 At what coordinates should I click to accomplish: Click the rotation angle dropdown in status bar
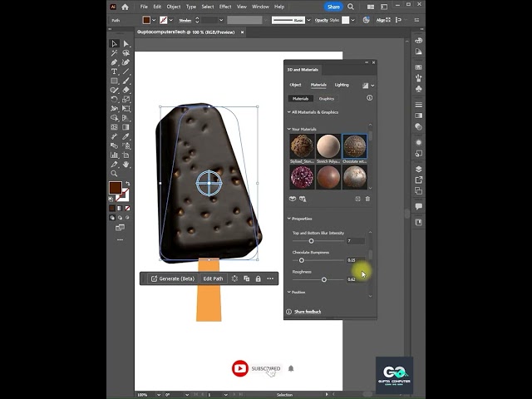pyautogui.click(x=186, y=395)
